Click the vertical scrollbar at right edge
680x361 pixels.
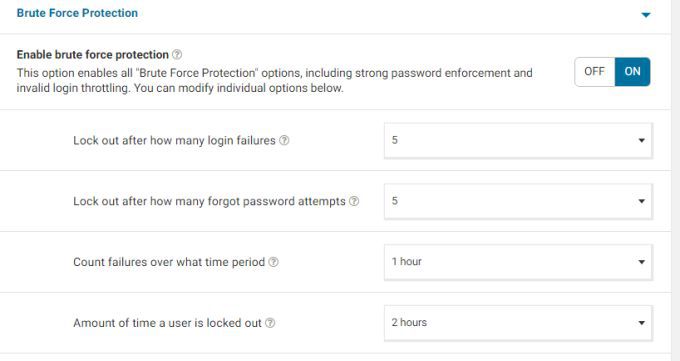coord(676,180)
